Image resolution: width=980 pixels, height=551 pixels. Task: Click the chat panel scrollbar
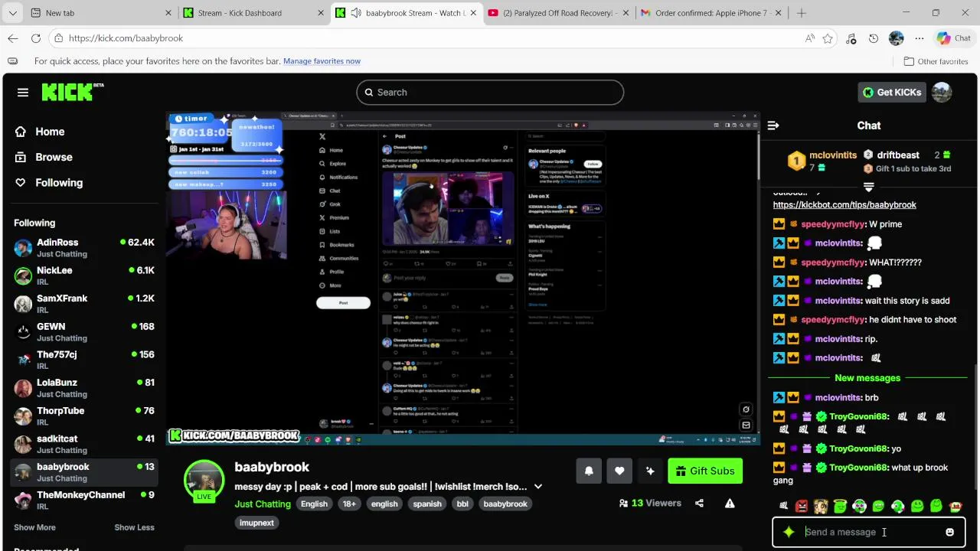click(x=975, y=429)
